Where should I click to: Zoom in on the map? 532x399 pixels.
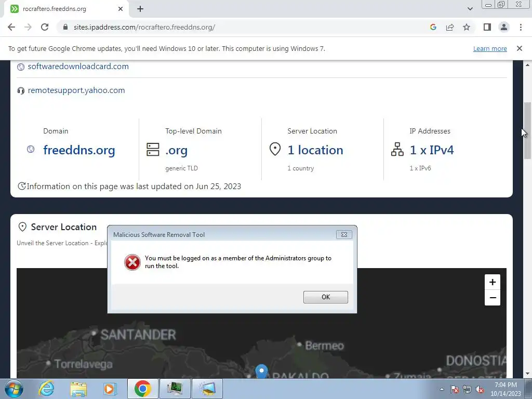[493, 282]
